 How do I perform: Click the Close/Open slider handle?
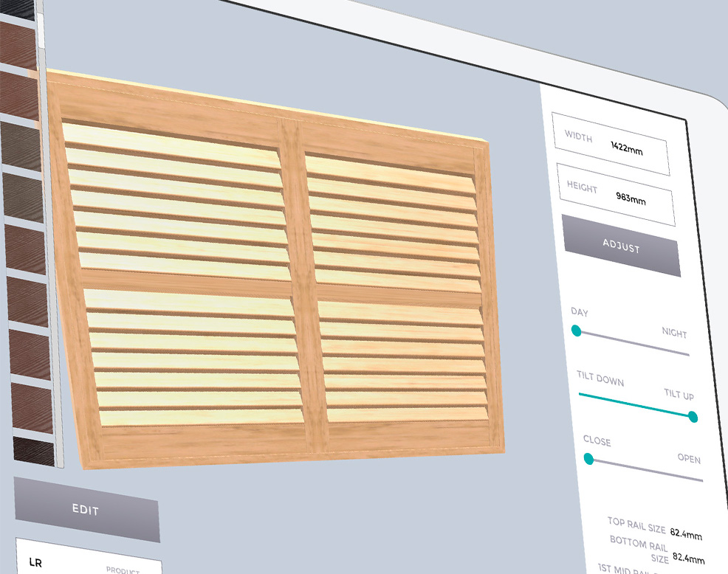coord(588,459)
